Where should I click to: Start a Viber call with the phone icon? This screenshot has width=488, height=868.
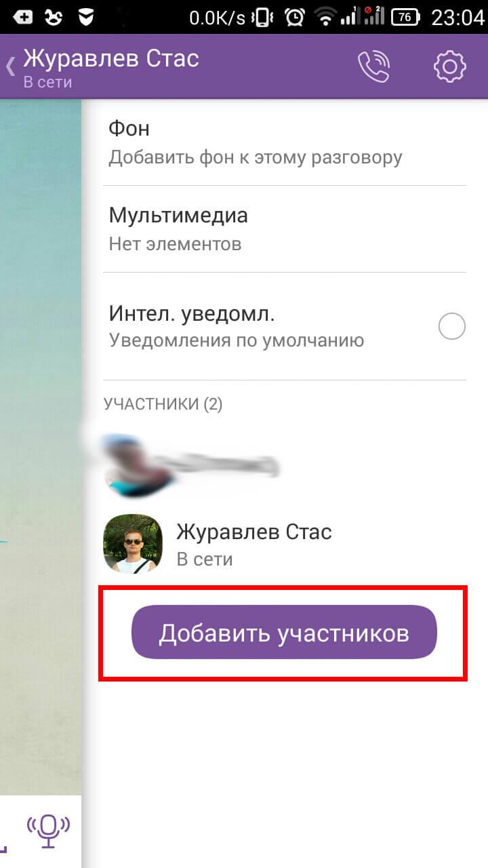[x=373, y=66]
